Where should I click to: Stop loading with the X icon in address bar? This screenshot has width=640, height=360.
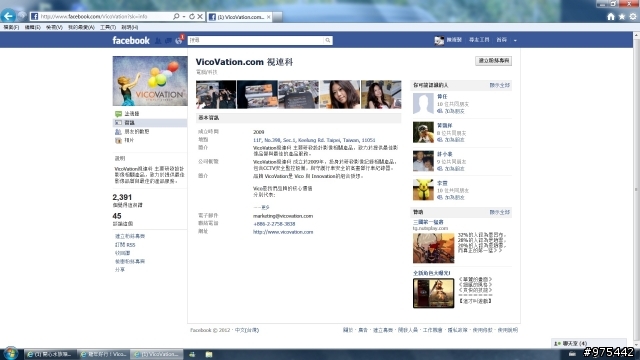(200, 16)
